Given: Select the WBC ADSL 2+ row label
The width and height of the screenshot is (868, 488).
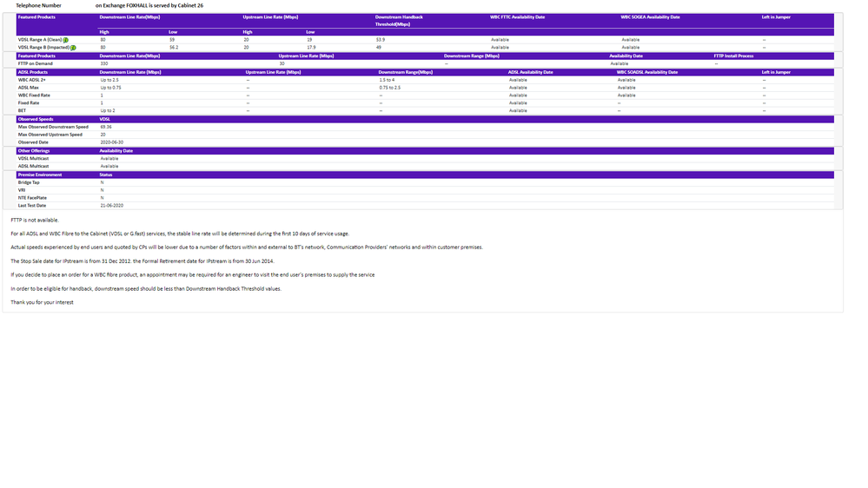Looking at the screenshot, I should pyautogui.click(x=32, y=80).
